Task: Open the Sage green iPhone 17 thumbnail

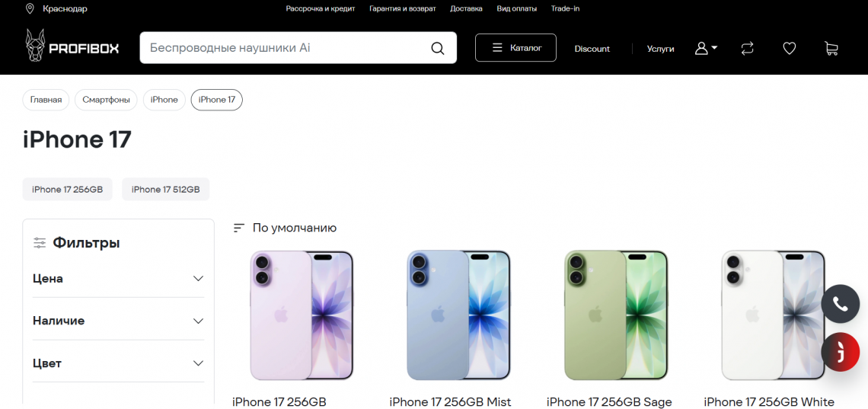Action: (615, 315)
